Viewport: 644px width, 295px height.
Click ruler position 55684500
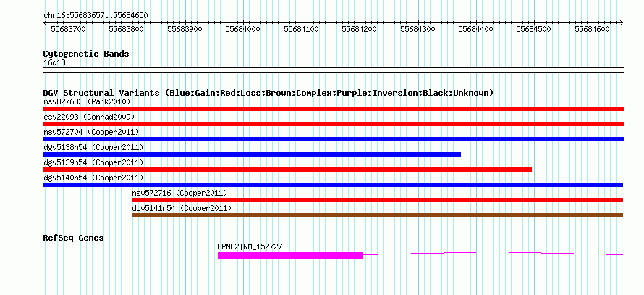click(534, 29)
